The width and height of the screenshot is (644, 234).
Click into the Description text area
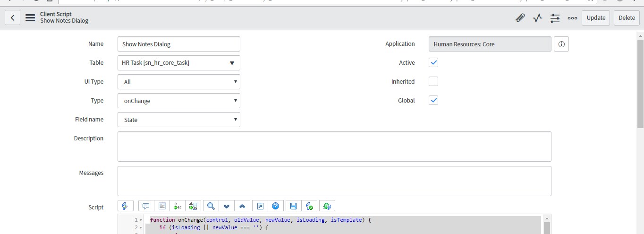coord(334,147)
